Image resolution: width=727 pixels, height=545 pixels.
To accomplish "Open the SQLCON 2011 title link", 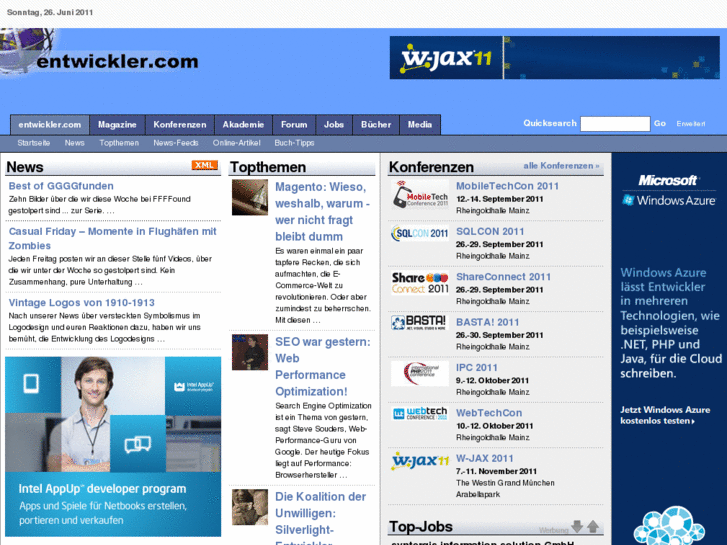I will pyautogui.click(x=490, y=231).
